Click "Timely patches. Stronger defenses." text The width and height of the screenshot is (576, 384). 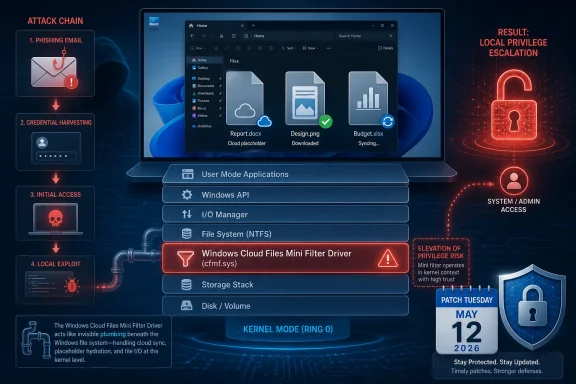tap(497, 371)
